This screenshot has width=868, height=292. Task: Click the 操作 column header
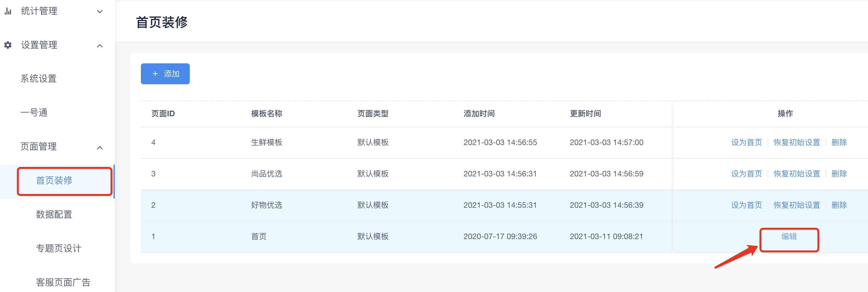click(x=785, y=114)
